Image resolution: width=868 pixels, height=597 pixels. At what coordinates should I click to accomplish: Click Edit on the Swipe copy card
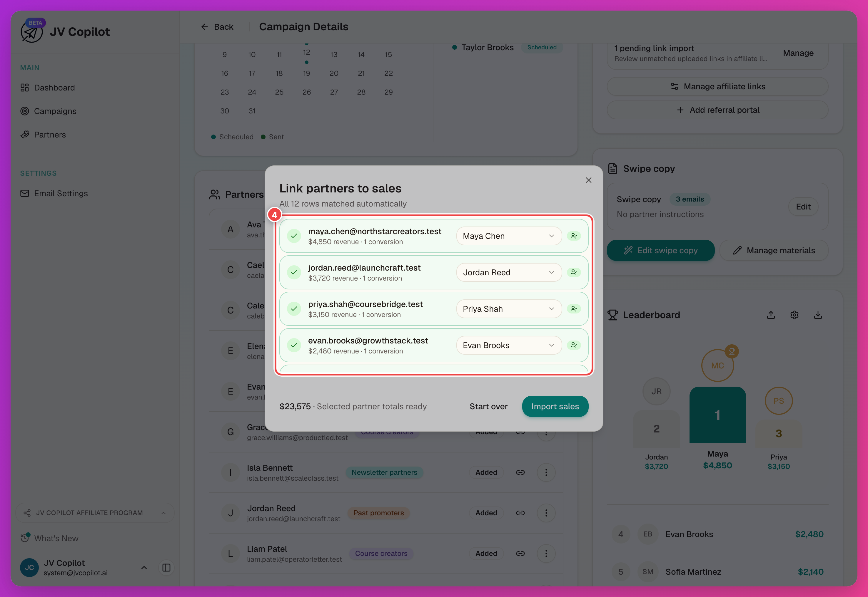803,207
